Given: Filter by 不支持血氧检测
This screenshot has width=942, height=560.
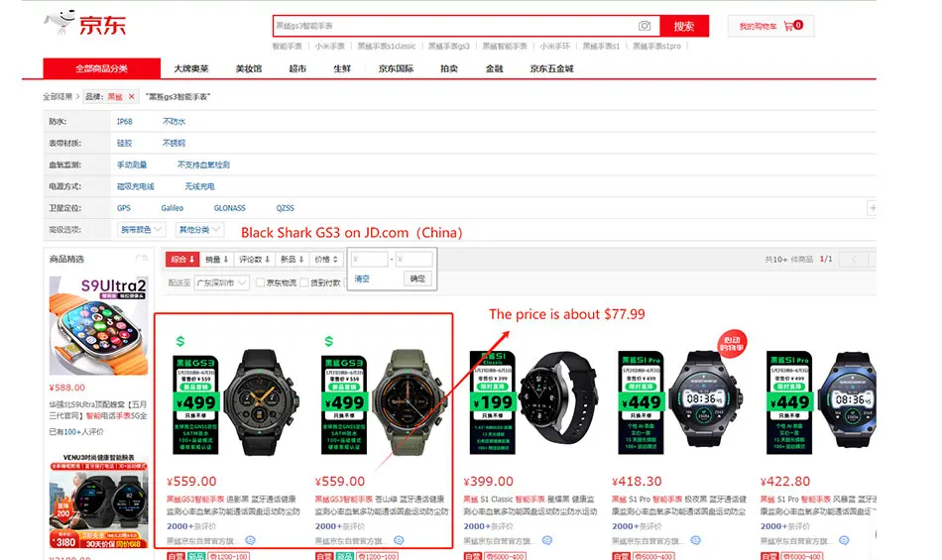Looking at the screenshot, I should 203,165.
